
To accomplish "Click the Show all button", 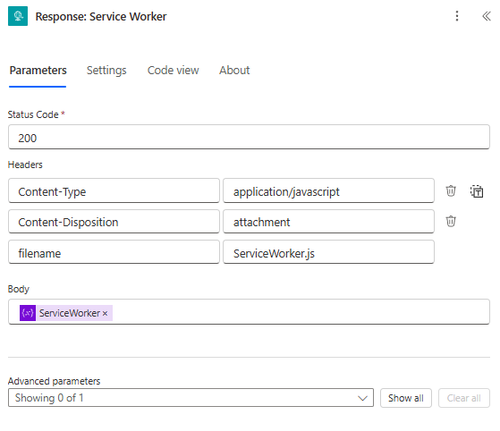I will tap(406, 398).
